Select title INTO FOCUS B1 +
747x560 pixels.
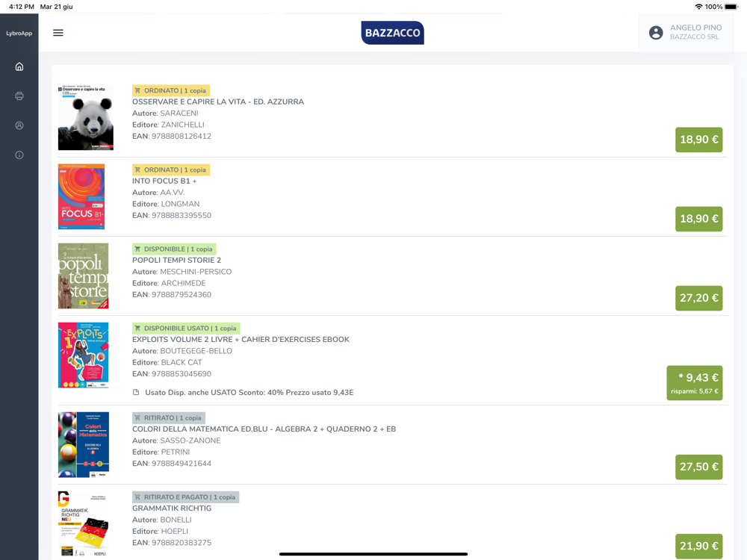[x=164, y=181]
